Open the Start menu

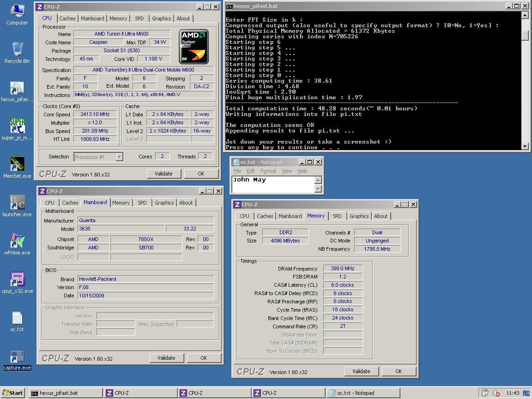[x=12, y=393]
